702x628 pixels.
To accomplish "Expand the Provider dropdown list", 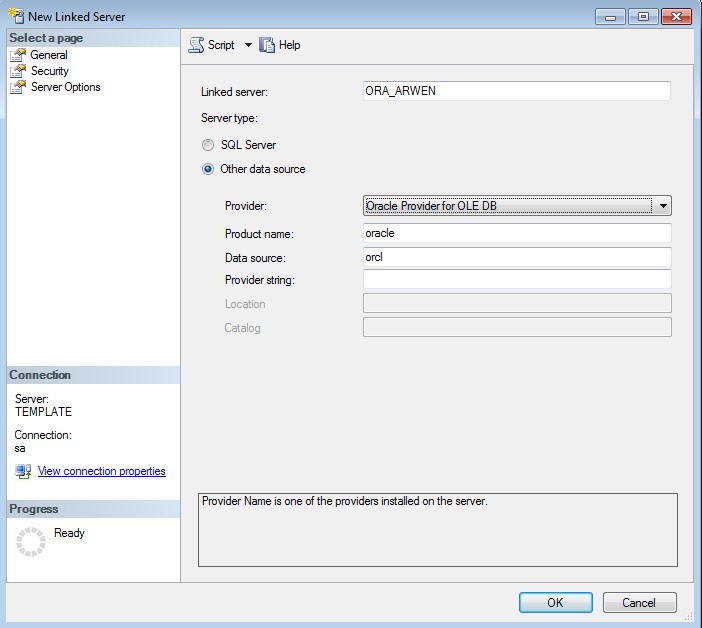I will (663, 206).
